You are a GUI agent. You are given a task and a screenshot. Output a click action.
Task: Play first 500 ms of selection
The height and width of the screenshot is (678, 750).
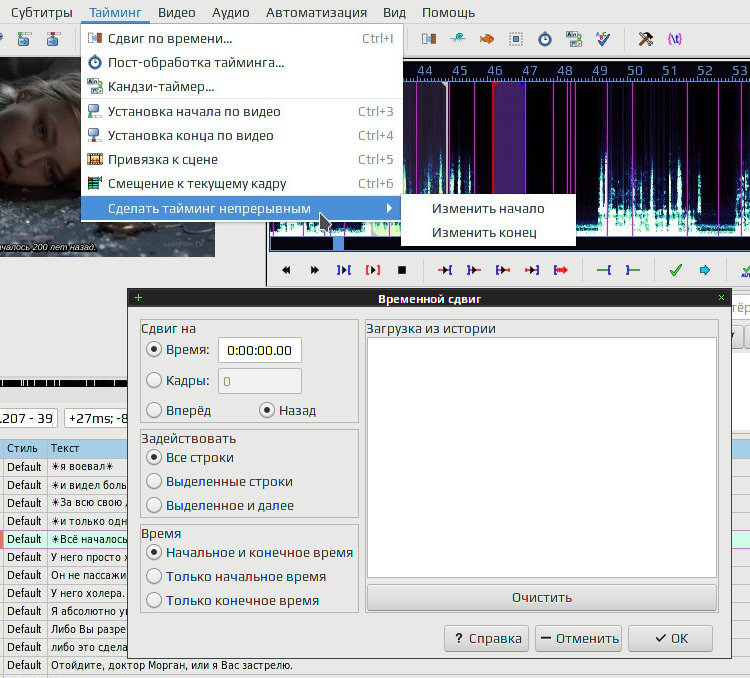tap(503, 270)
